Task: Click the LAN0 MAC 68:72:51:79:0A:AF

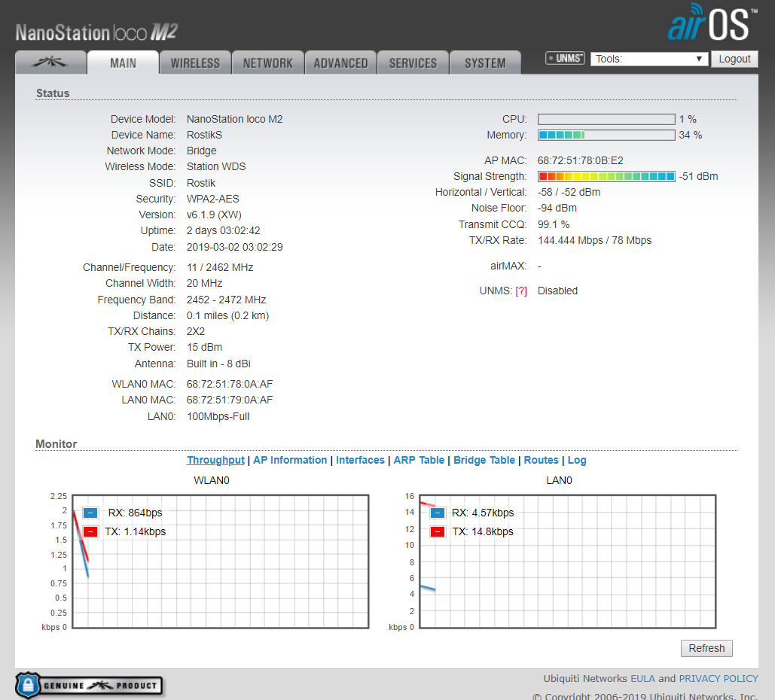Action: click(229, 400)
